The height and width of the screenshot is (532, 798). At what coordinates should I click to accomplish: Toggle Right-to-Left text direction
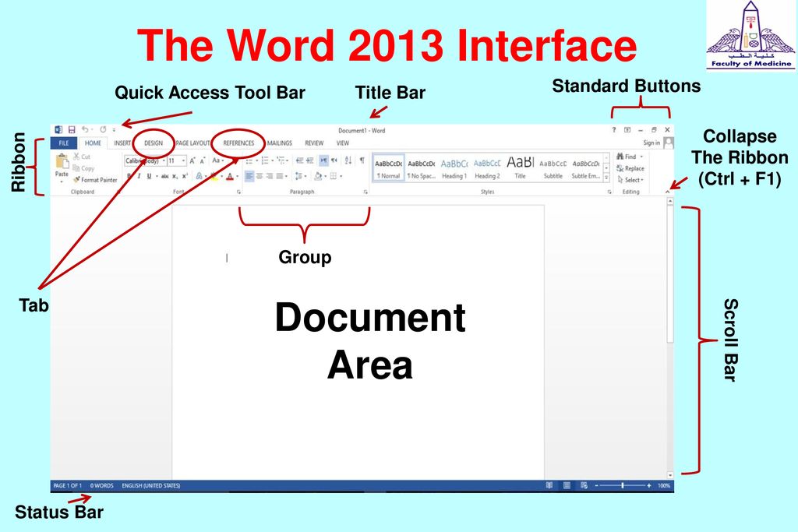click(334, 160)
